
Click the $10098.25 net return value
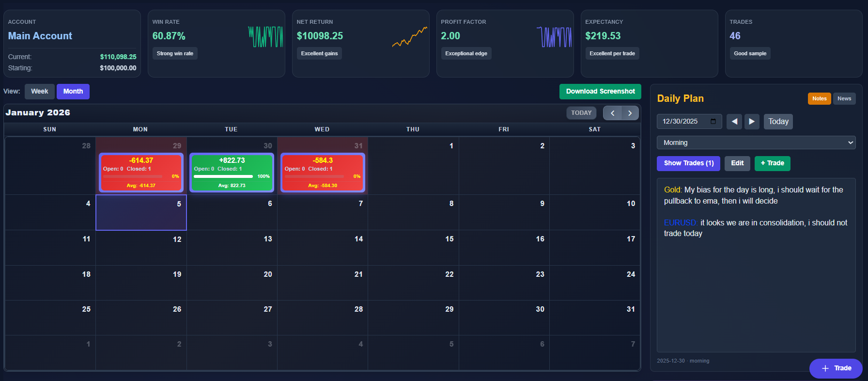(320, 36)
